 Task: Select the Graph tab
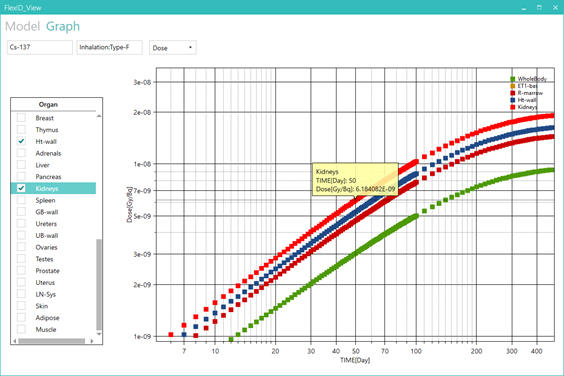click(63, 26)
